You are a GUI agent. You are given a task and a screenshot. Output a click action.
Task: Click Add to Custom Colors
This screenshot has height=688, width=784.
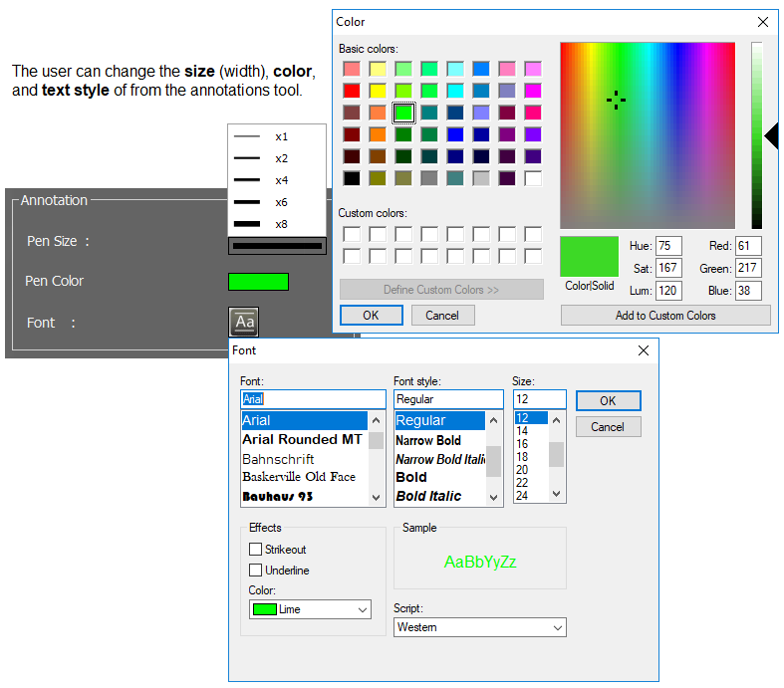click(x=665, y=316)
